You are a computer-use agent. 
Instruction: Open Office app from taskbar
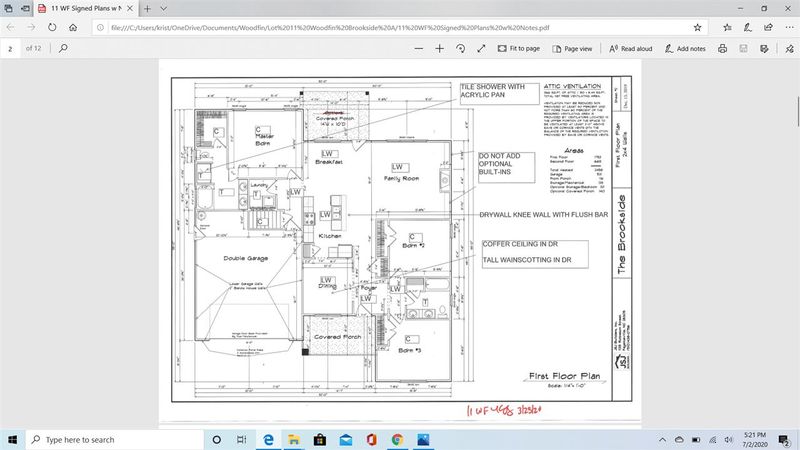371,439
